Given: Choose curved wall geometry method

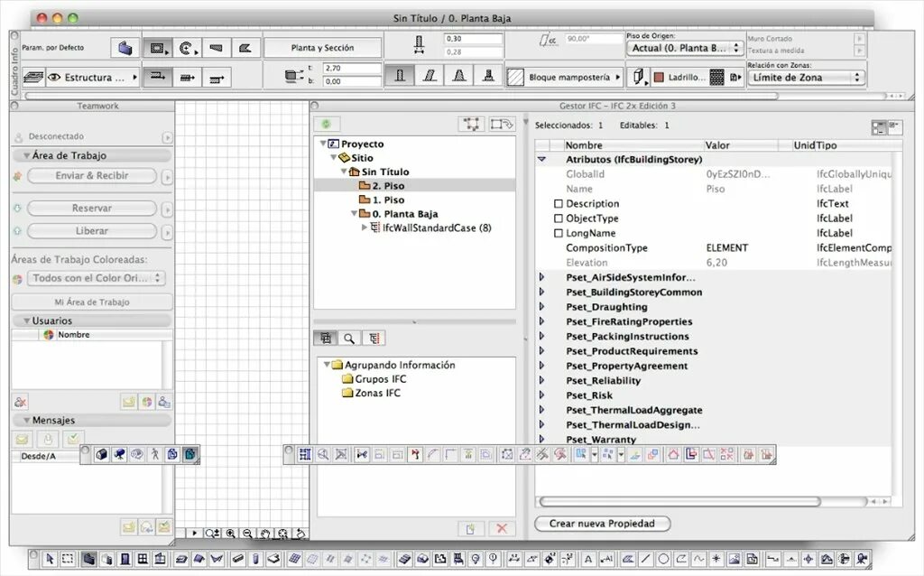Looking at the screenshot, I should tap(188, 48).
